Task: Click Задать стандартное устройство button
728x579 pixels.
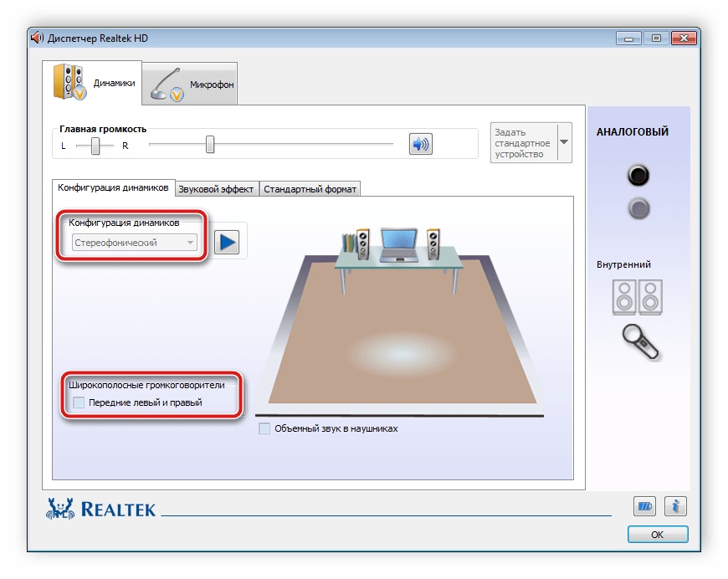Action: [522, 143]
